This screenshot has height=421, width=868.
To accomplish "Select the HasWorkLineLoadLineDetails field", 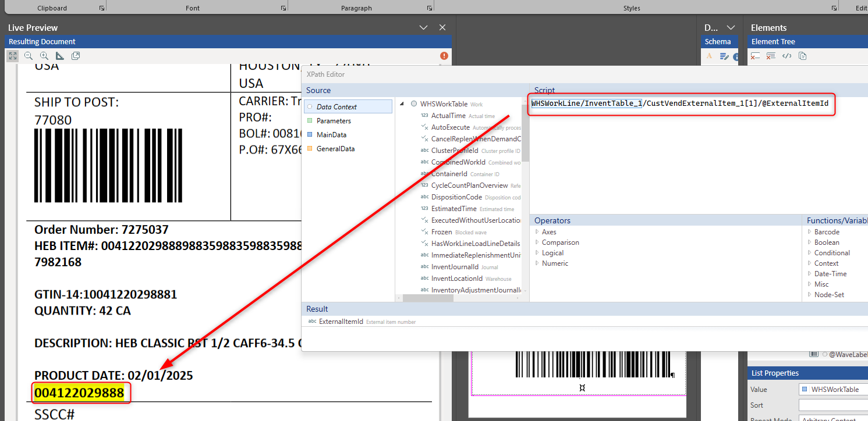I will pyautogui.click(x=476, y=244).
